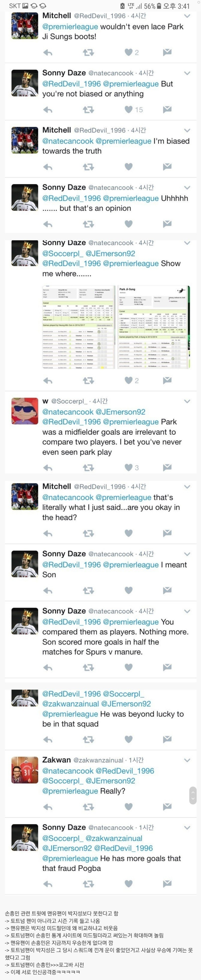Image resolution: width=201 pixels, height=980 pixels.
Task: Open @zakwanzainual mention in the "fraud Pogba" tweet
Action: [114, 838]
